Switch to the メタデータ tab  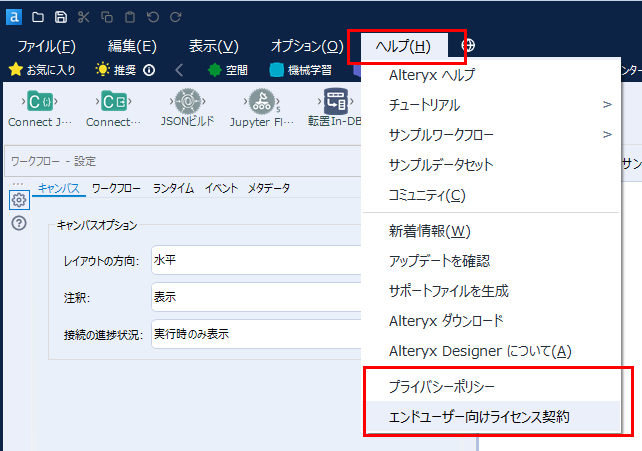pos(269,187)
